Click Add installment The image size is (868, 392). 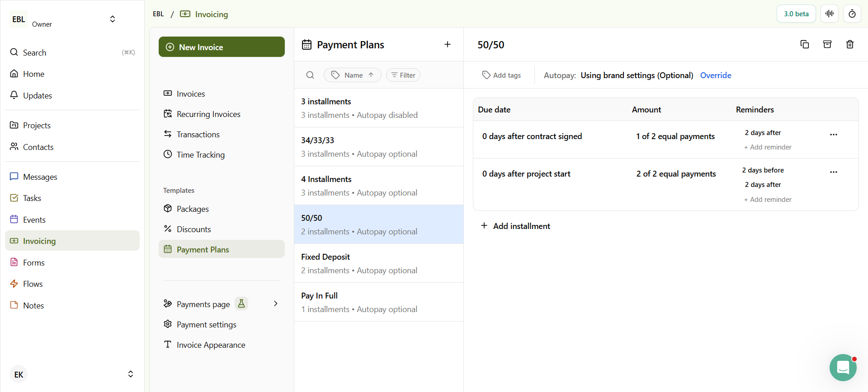coord(515,226)
